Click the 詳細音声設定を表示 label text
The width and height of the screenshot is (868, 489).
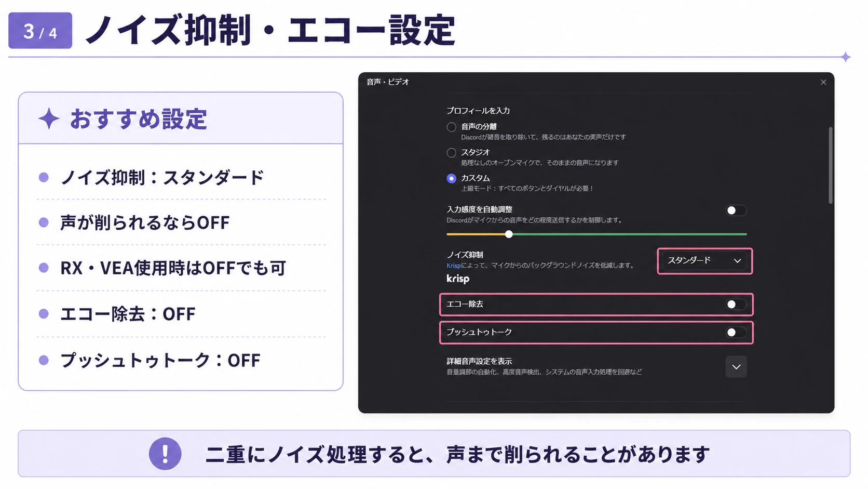[x=479, y=361]
